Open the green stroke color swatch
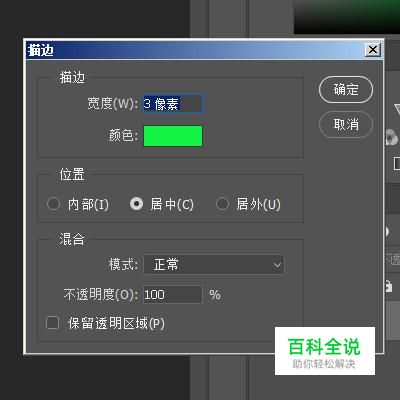The image size is (400, 400). coord(173,136)
